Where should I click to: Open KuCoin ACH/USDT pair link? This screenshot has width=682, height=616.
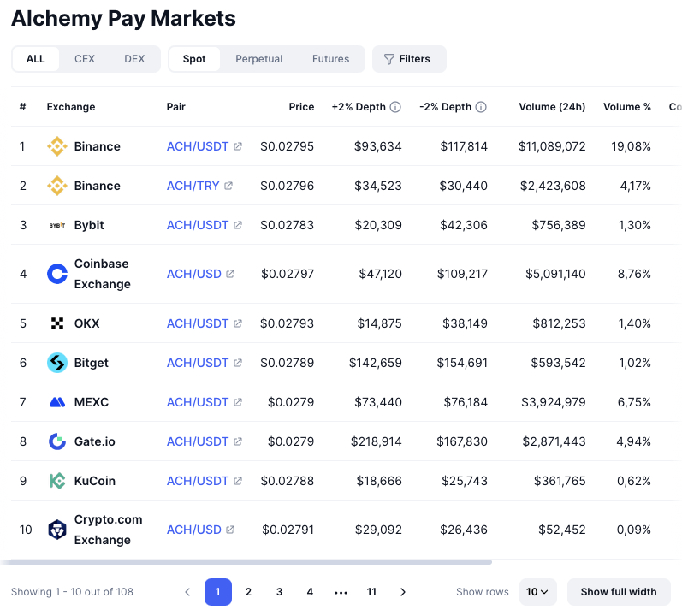click(x=198, y=481)
